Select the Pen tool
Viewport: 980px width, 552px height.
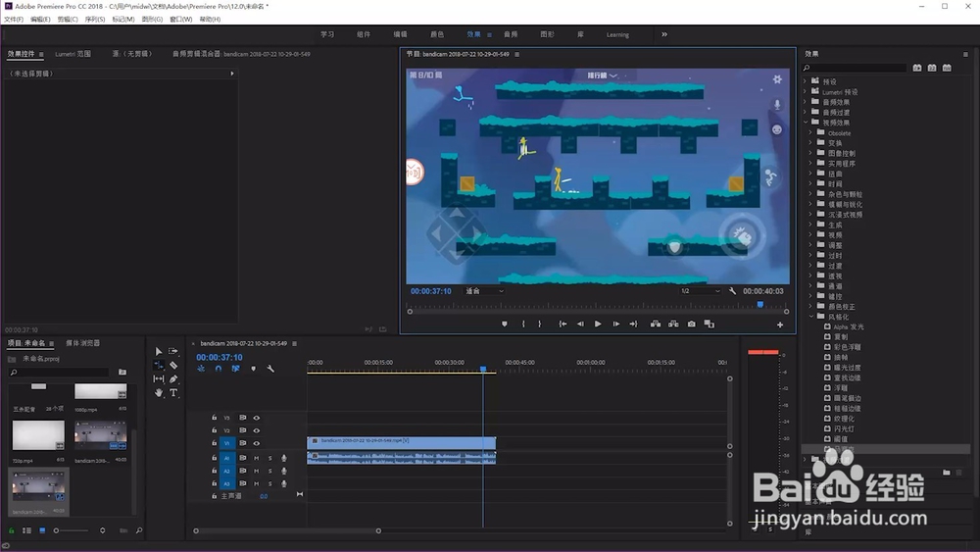(173, 378)
